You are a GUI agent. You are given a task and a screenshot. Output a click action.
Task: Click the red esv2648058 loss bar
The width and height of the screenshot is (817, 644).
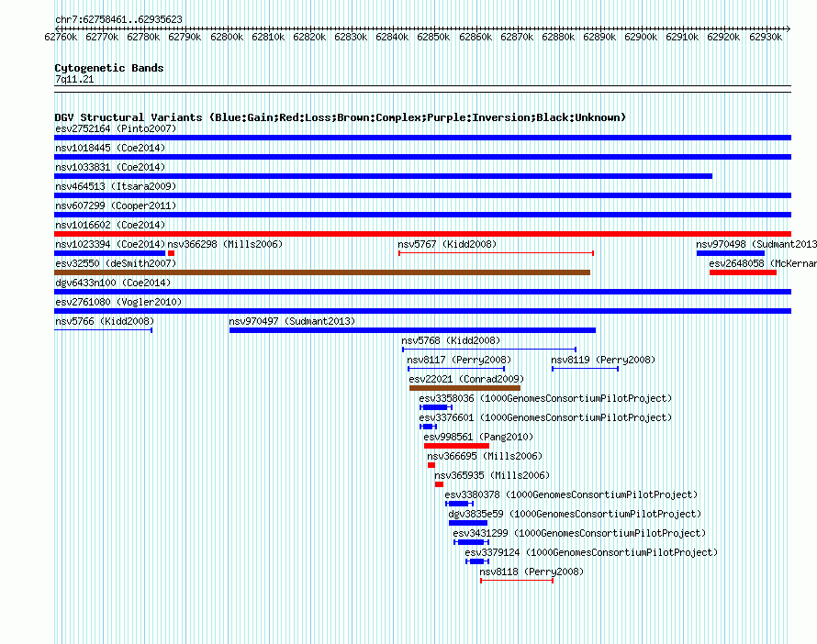click(743, 272)
